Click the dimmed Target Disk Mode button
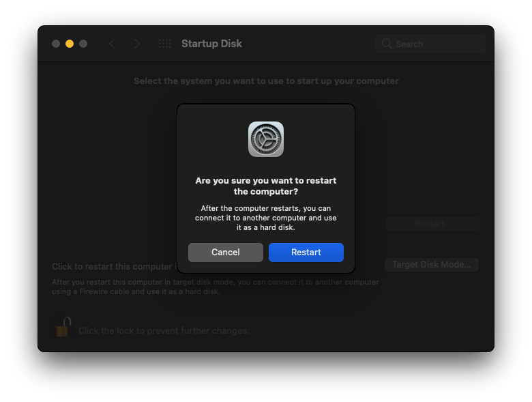The height and width of the screenshot is (402, 532). pyautogui.click(x=432, y=265)
